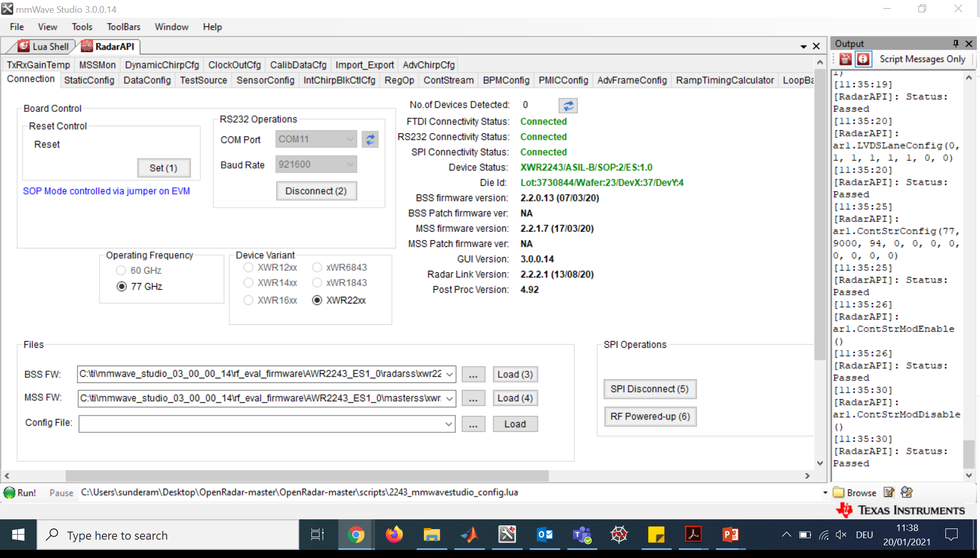Image resolution: width=980 pixels, height=558 pixels.
Task: Switch to the ContStream tab
Action: pos(448,80)
